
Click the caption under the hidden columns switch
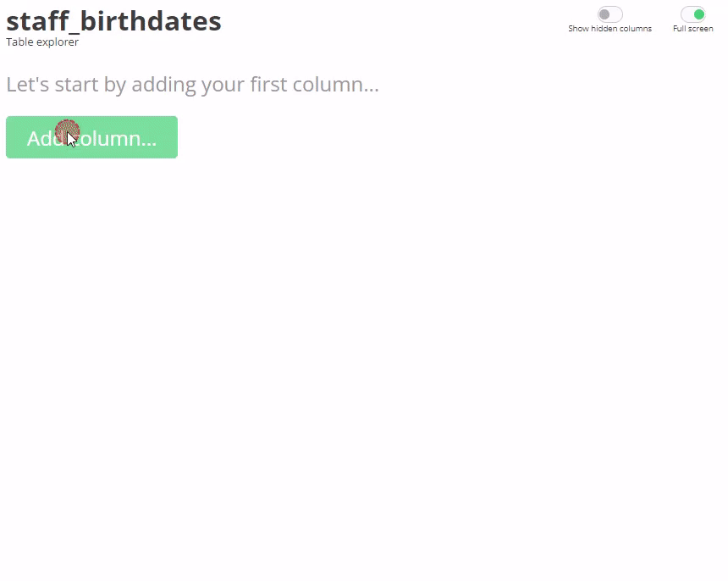tap(609, 29)
